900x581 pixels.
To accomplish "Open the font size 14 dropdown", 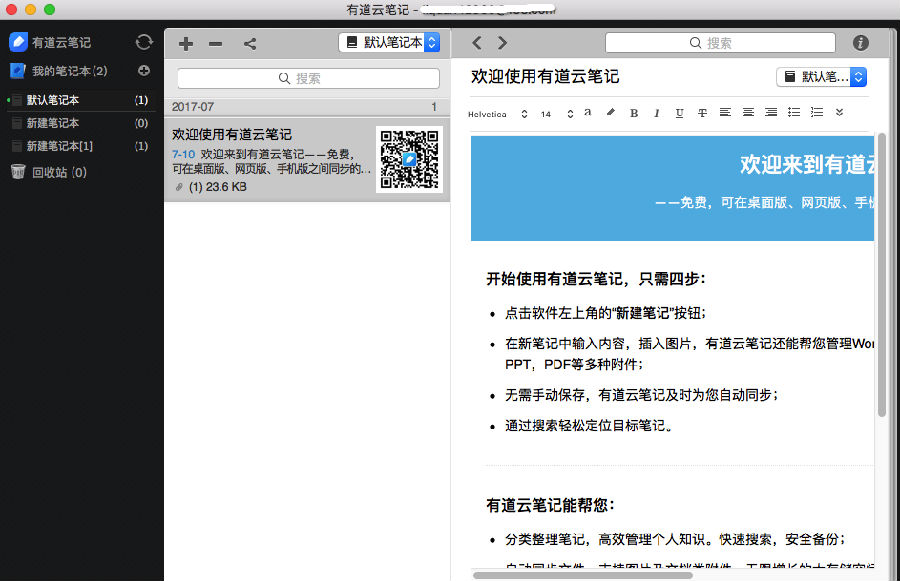I will [556, 114].
